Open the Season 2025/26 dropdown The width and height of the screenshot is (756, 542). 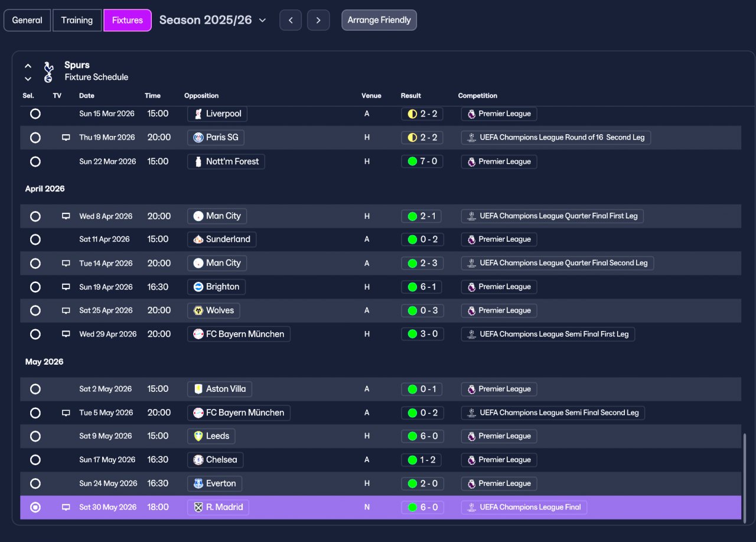pos(213,20)
